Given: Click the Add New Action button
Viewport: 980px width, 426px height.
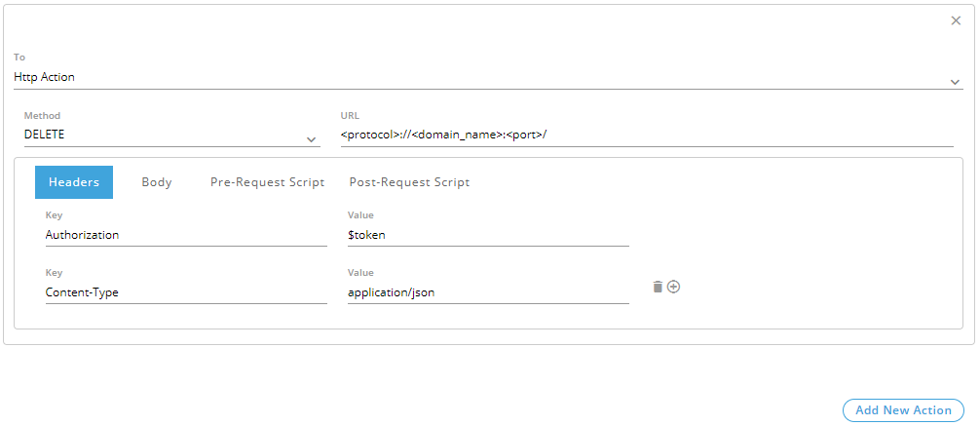Looking at the screenshot, I should 903,410.
